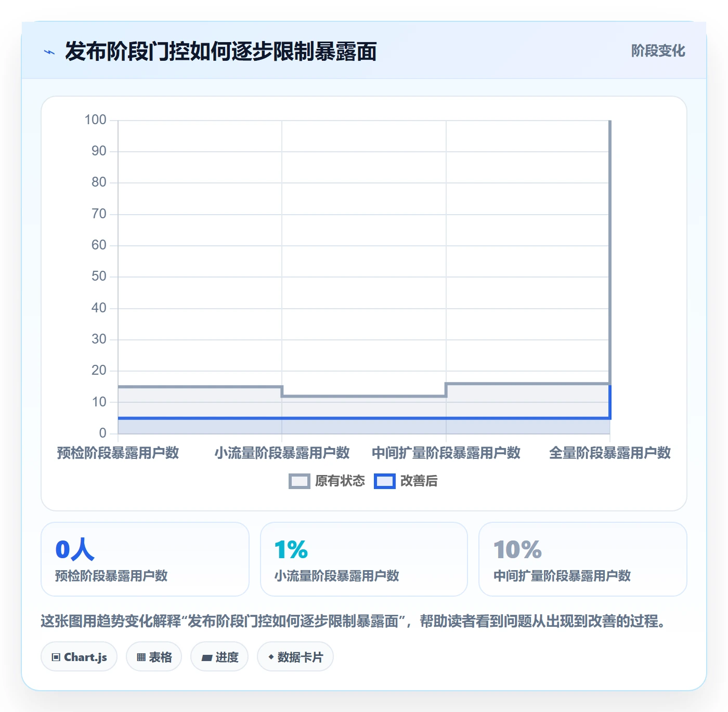
Task: Click the 全量阶段暴露用户数 x-axis label
Action: (610, 453)
